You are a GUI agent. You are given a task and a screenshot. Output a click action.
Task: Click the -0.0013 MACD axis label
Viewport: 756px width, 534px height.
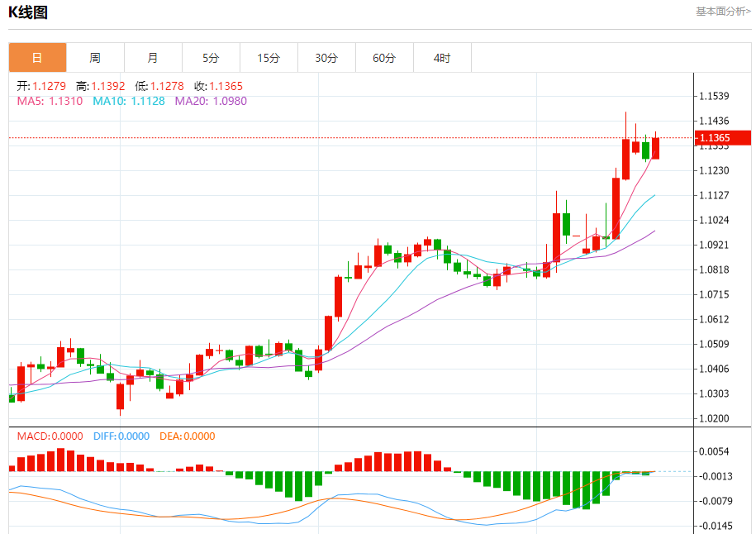714,477
